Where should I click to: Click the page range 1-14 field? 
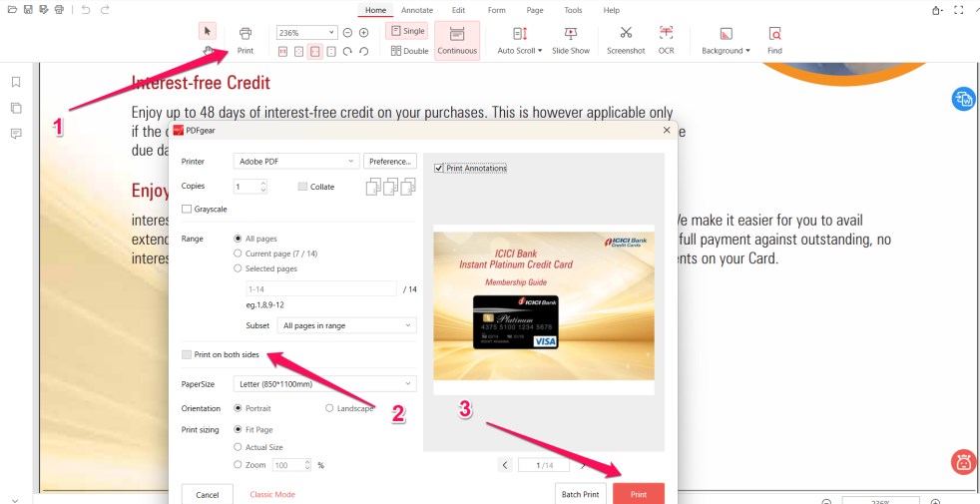(320, 288)
